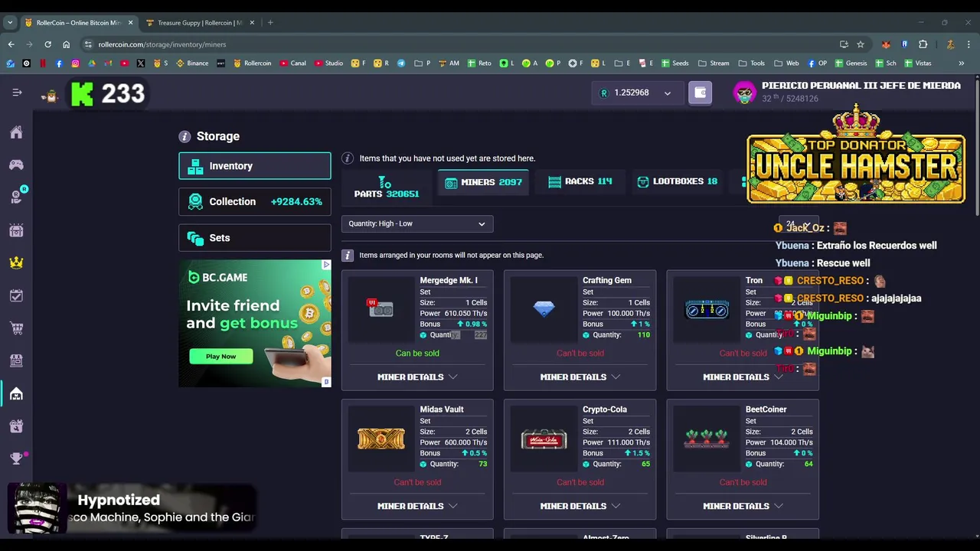Click the wallet icon button
Screen dimensions: 980x551
[700, 93]
